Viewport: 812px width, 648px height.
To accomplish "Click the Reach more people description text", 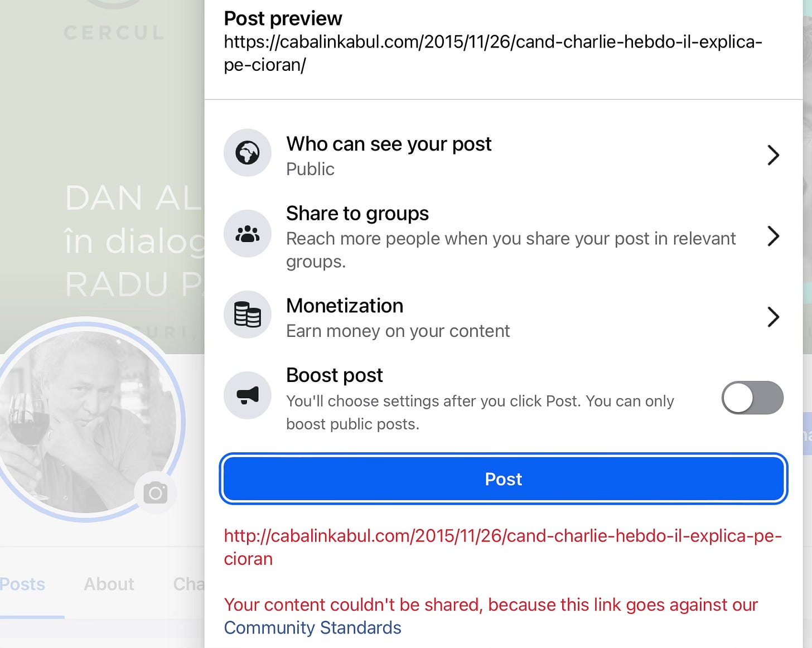I will [x=511, y=250].
